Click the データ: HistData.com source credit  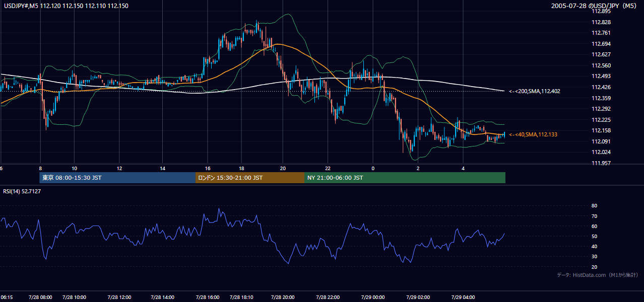point(598,275)
